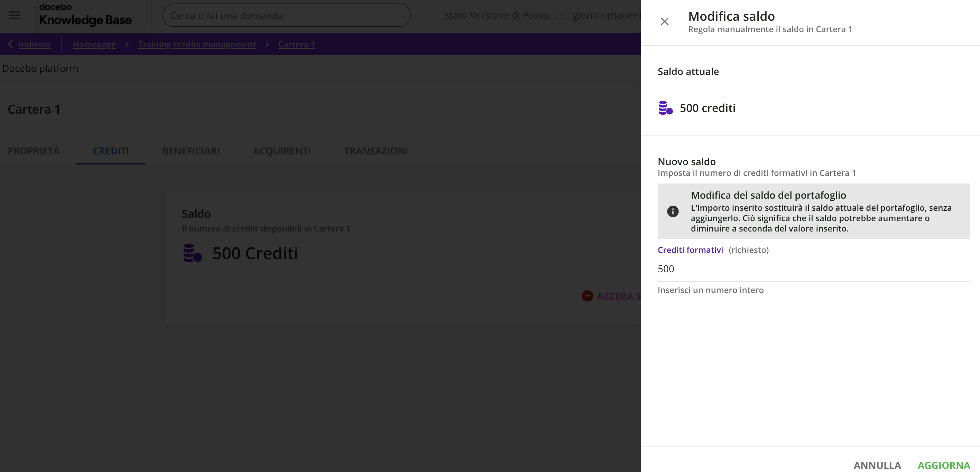This screenshot has height=472, width=980.
Task: Click the Cartera 1 breadcrumb link
Action: pos(296,44)
